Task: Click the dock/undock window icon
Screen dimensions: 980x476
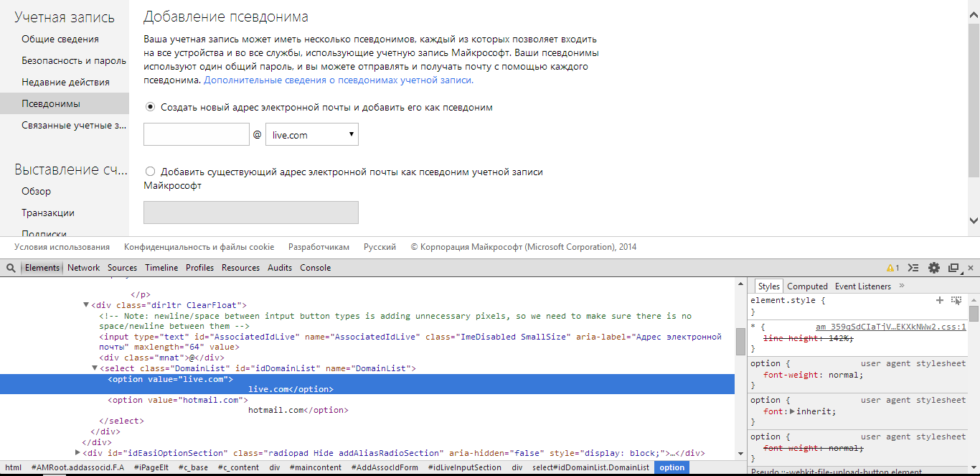Action: [x=954, y=268]
